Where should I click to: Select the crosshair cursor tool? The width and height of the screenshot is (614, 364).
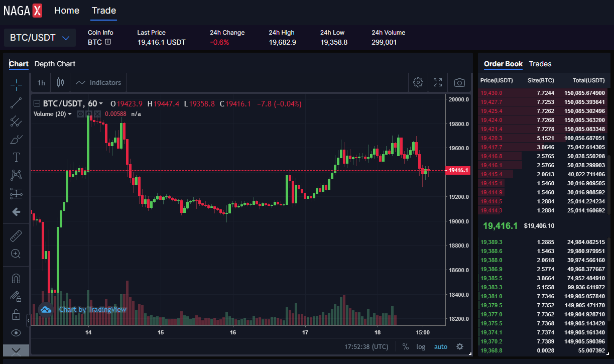coord(16,84)
